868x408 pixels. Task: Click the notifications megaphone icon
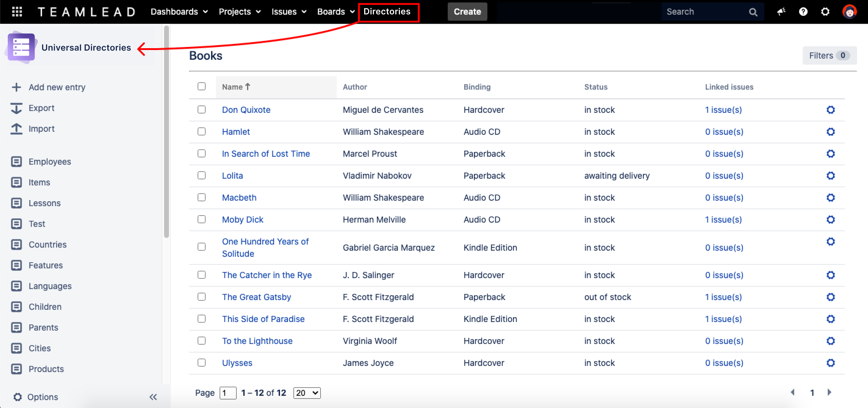click(781, 12)
